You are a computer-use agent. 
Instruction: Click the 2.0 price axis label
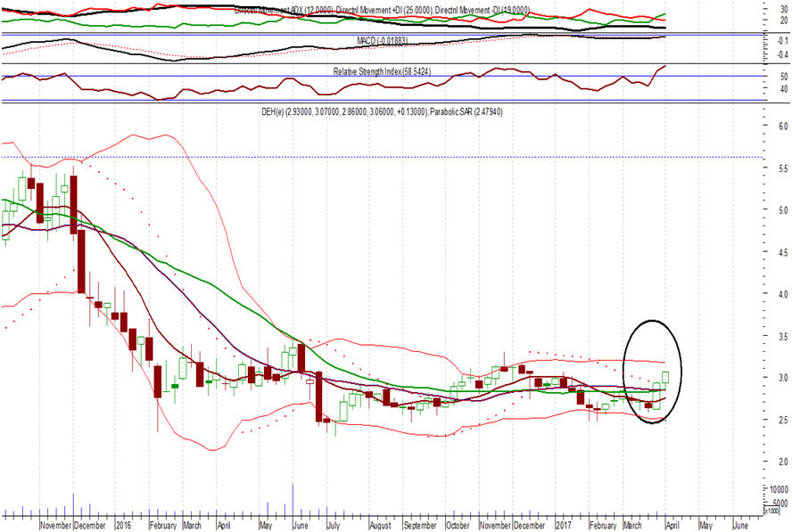tap(782, 462)
